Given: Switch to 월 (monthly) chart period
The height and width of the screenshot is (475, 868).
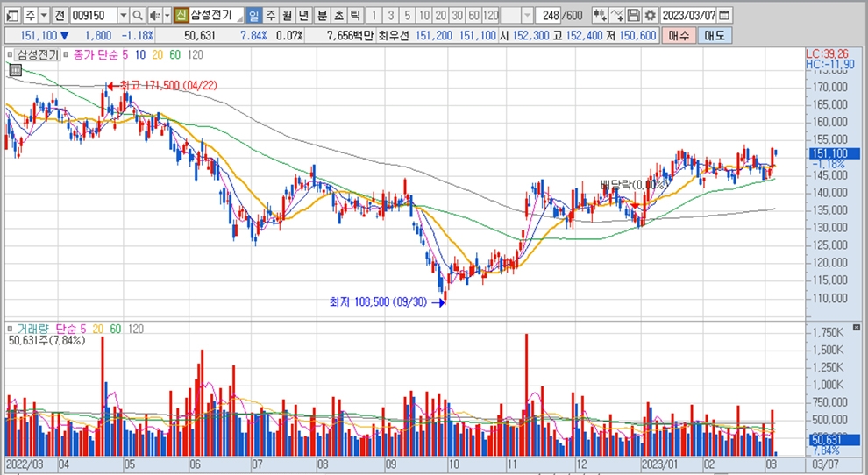Looking at the screenshot, I should coord(287,16).
